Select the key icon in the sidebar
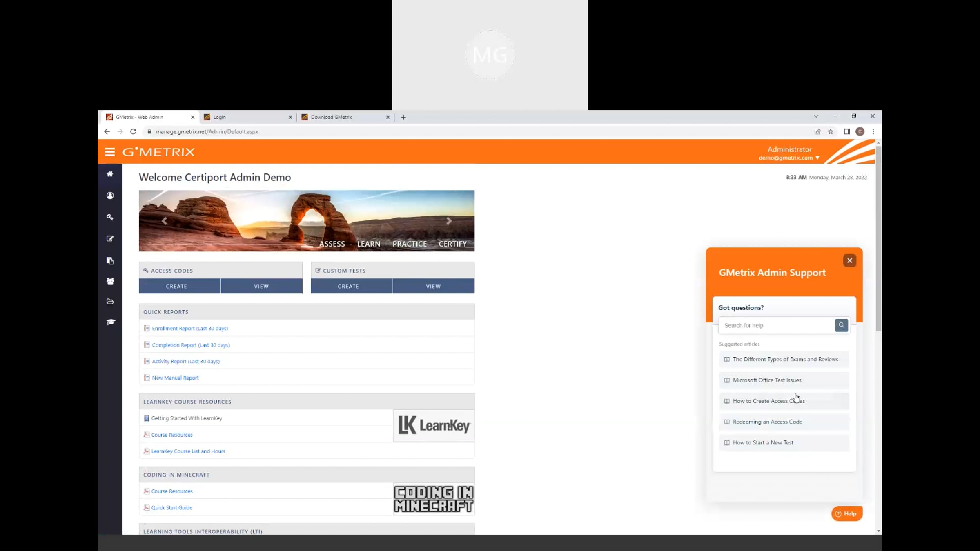980x551 pixels. pos(110,217)
